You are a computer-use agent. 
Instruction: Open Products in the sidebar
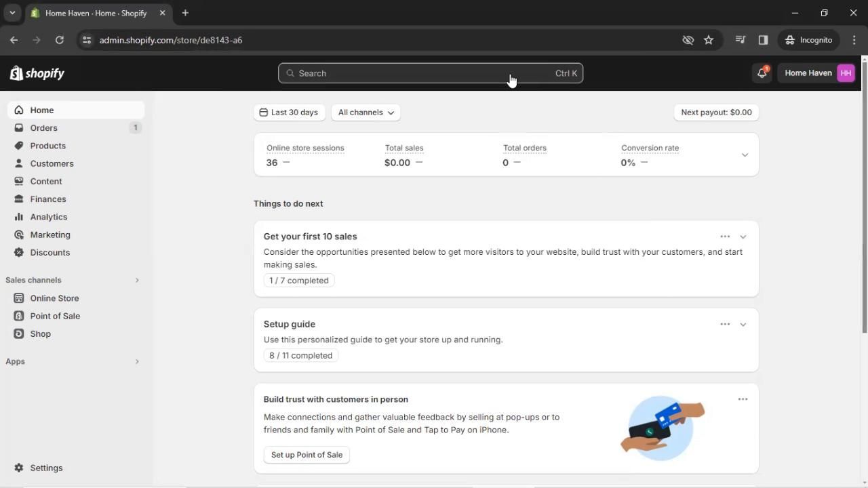click(47, 146)
